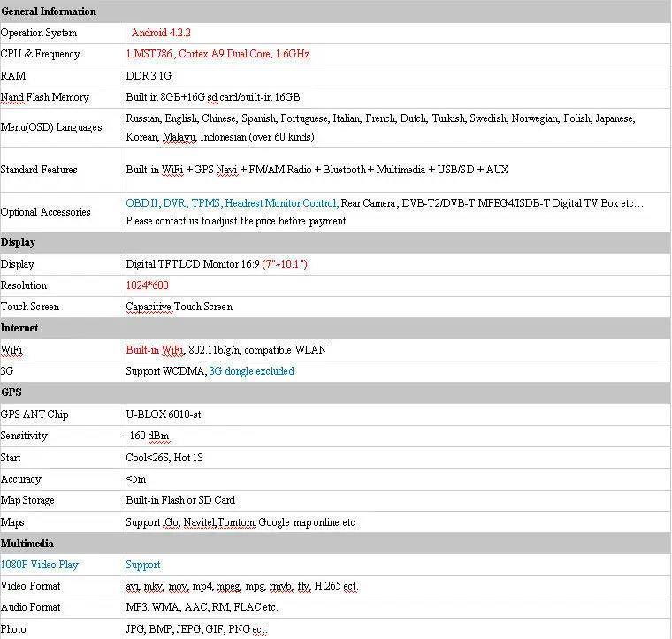
Task: Click the 'U-BLOX 6010-st' value
Action: (x=164, y=415)
